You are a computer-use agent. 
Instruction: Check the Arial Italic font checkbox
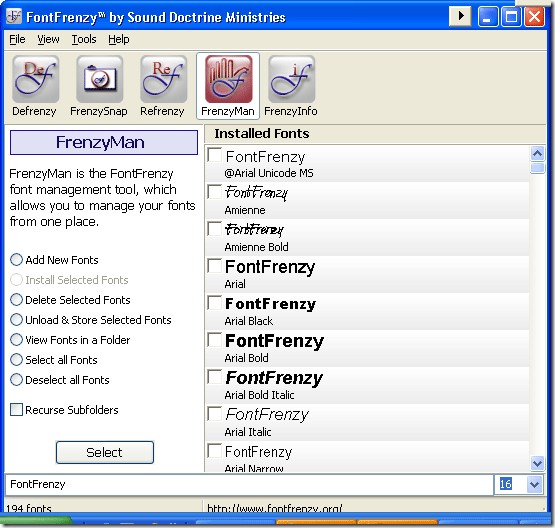tap(214, 414)
